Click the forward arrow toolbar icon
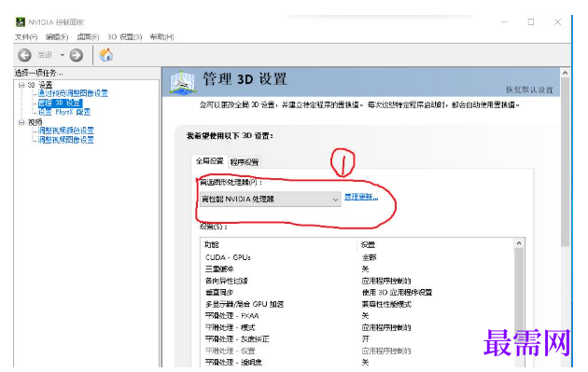 point(77,55)
